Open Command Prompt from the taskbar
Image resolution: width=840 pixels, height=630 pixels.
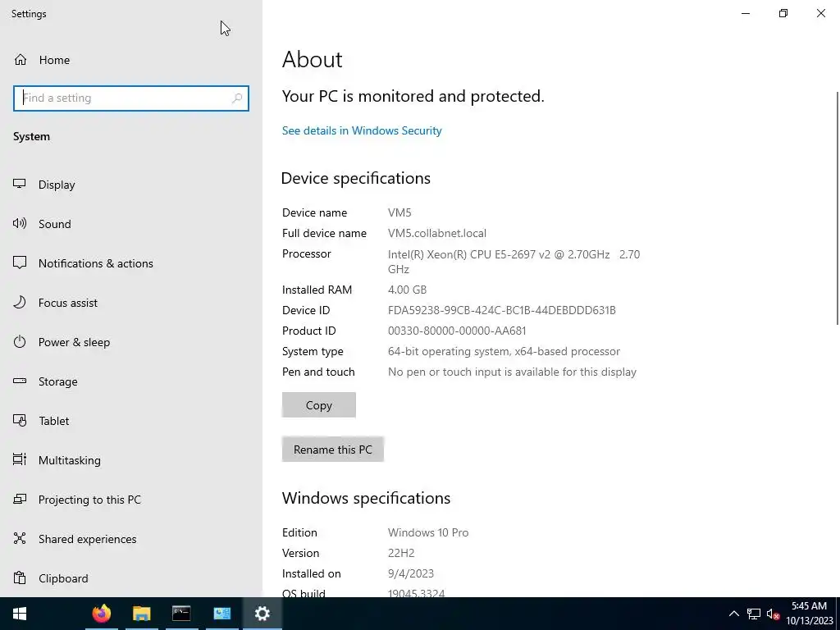point(181,614)
